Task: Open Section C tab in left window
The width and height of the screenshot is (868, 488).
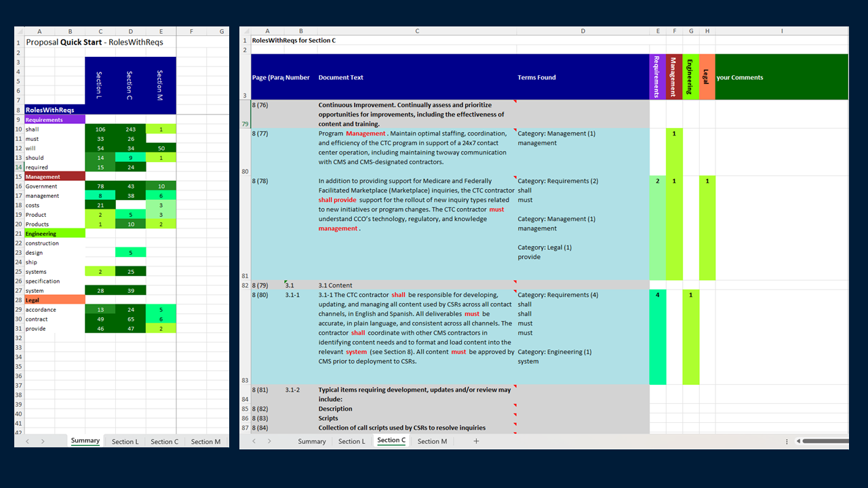Action: click(165, 441)
